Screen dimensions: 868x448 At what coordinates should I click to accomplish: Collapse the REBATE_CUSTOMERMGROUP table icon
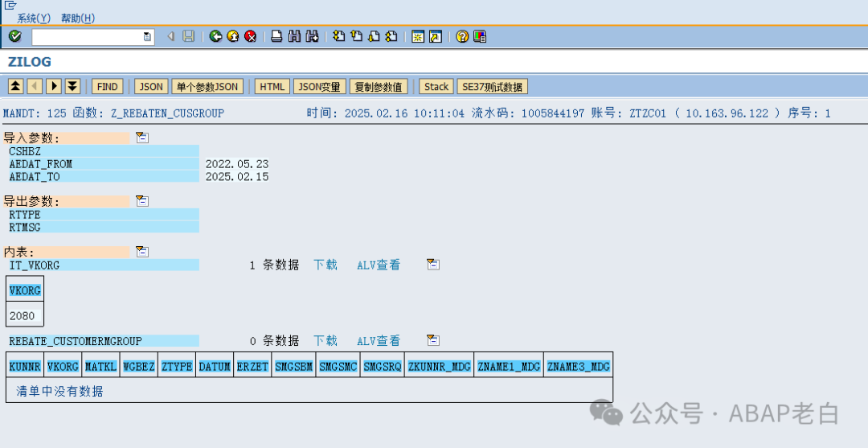[x=433, y=340]
